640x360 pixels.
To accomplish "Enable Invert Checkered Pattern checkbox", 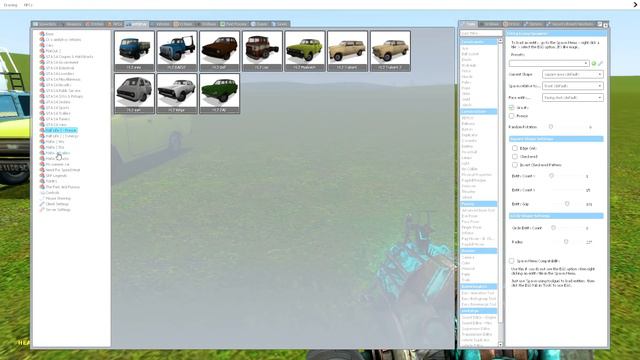I will point(515,165).
